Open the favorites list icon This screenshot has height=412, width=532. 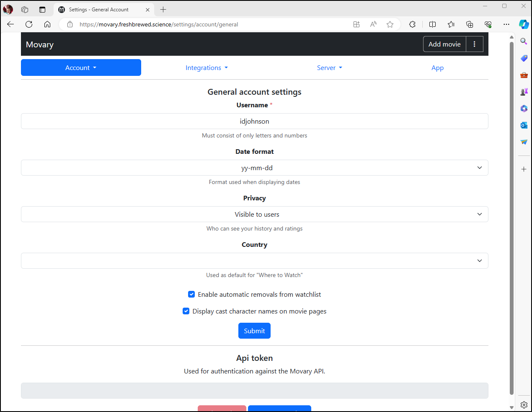(x=451, y=24)
